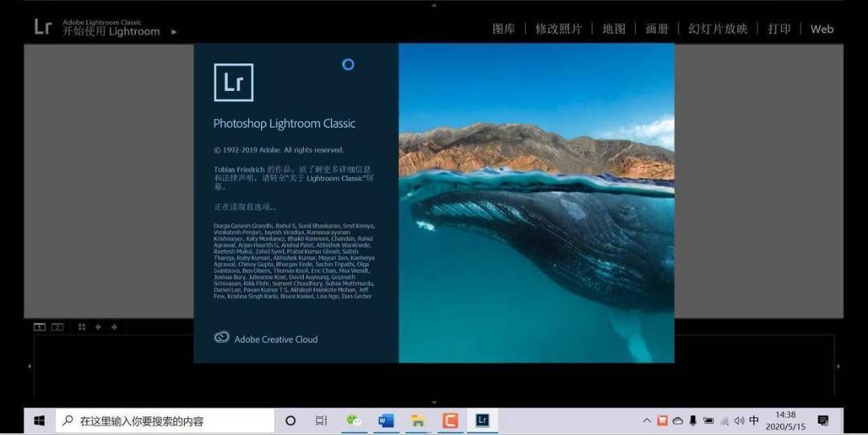The image size is (868, 435).
Task: Open the Windows notification center
Action: [823, 421]
